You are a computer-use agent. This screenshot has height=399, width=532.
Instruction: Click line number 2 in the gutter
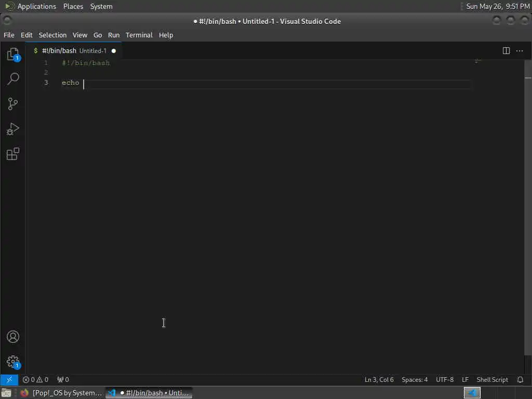point(46,73)
